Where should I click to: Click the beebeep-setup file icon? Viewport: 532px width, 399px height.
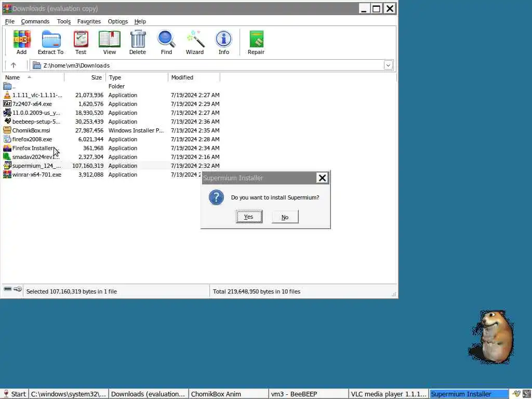[7, 122]
